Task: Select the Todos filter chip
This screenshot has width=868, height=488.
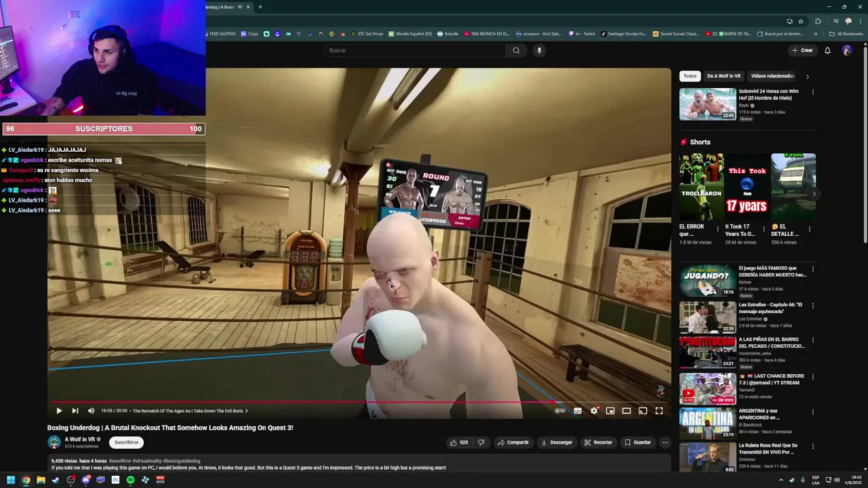Action: (690, 76)
